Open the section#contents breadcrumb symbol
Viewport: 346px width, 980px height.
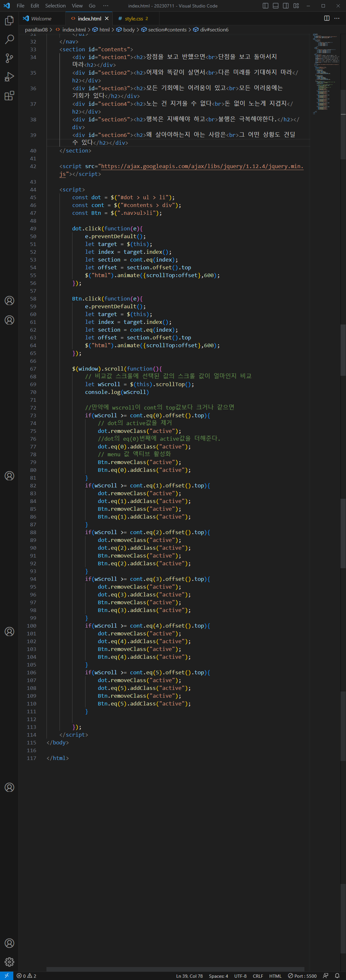pyautogui.click(x=167, y=30)
